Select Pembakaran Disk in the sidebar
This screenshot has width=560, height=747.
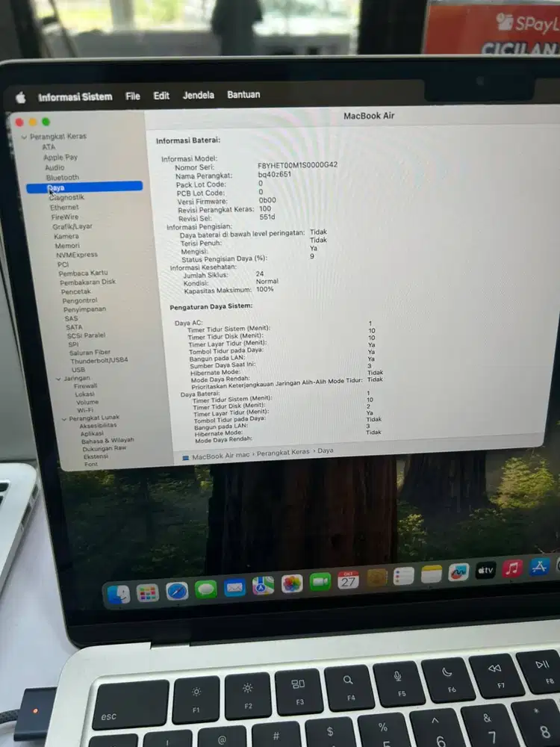click(87, 282)
